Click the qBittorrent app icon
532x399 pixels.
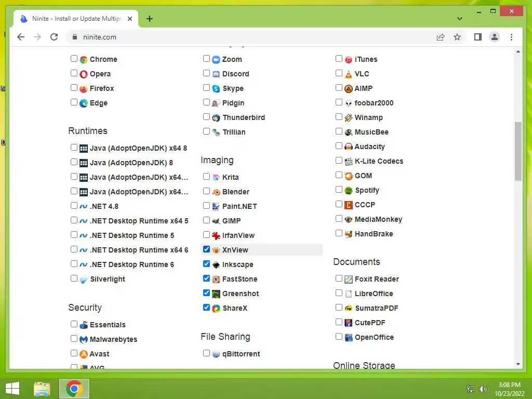click(x=216, y=354)
